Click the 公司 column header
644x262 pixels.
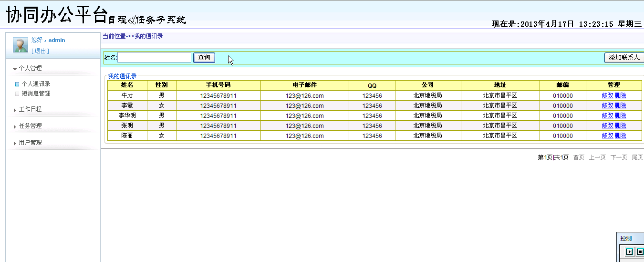428,85
